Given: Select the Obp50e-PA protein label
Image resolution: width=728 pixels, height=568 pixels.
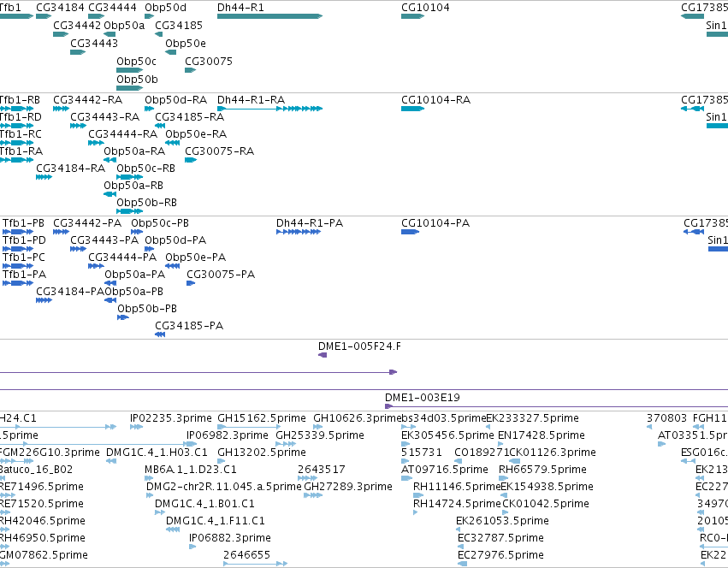Looking at the screenshot, I should pos(195,258).
